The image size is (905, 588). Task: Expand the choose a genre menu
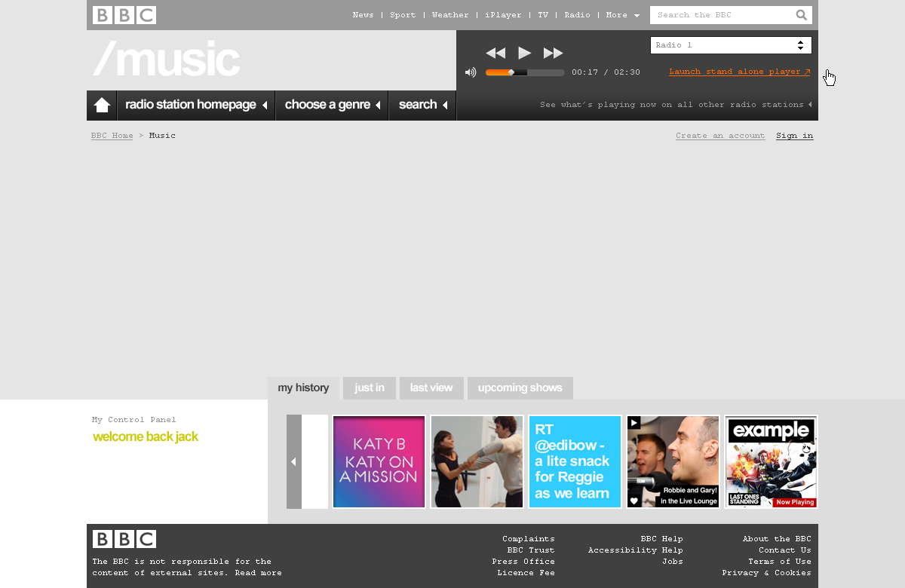(x=332, y=106)
